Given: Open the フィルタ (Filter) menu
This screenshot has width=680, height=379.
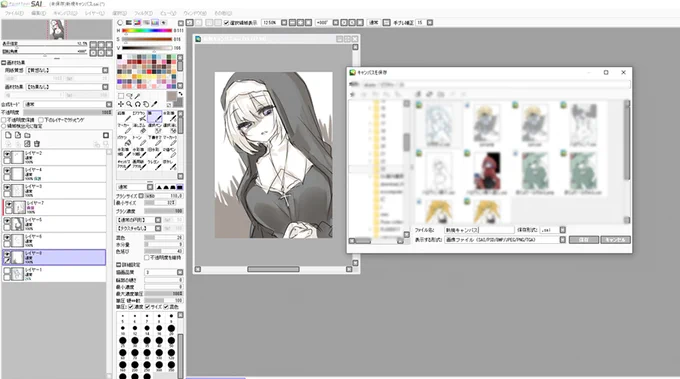Looking at the screenshot, I should point(143,13).
